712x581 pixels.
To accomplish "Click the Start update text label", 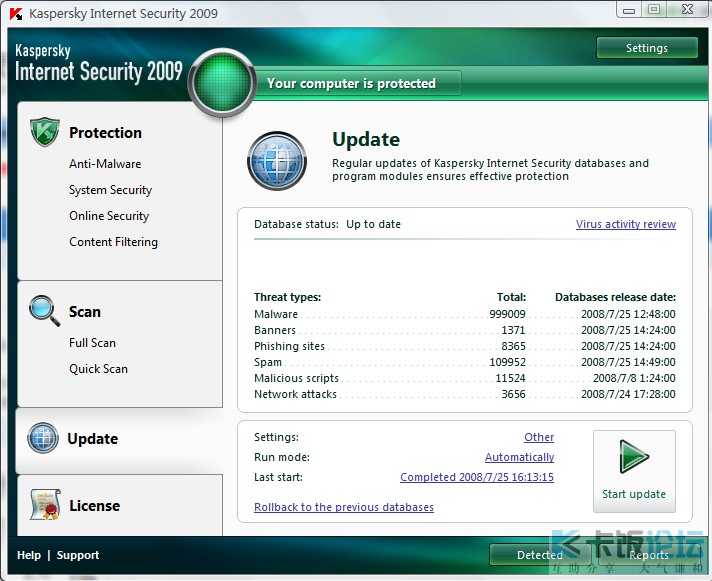I will (634, 494).
